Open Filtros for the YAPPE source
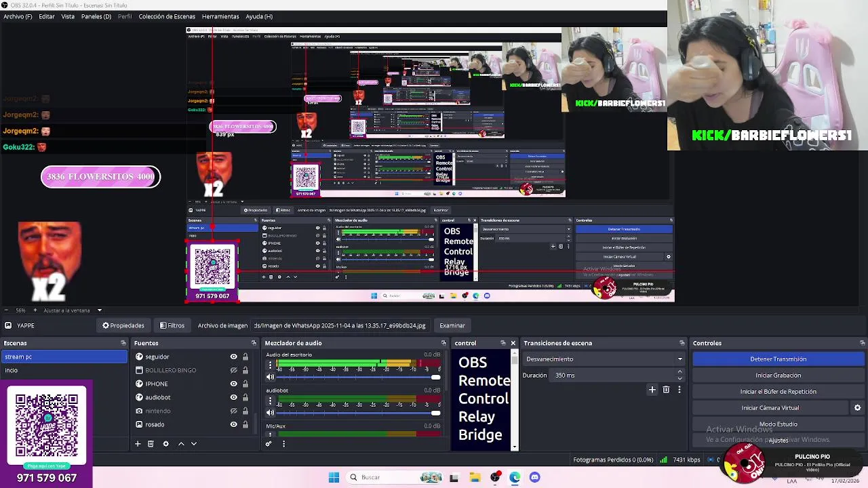This screenshot has height=488, width=868. pyautogui.click(x=172, y=325)
